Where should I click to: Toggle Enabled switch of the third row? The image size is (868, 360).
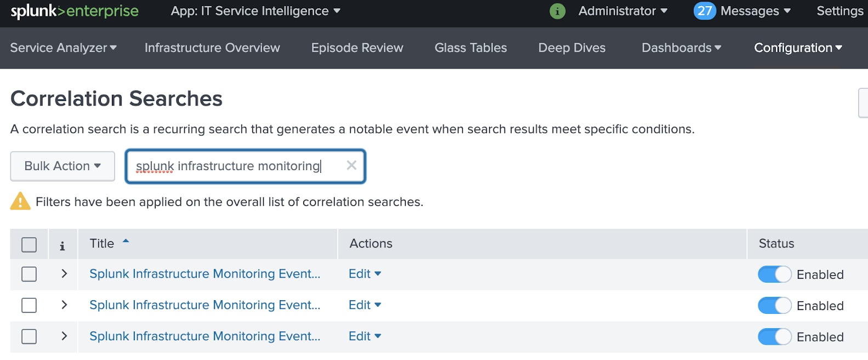click(x=774, y=337)
